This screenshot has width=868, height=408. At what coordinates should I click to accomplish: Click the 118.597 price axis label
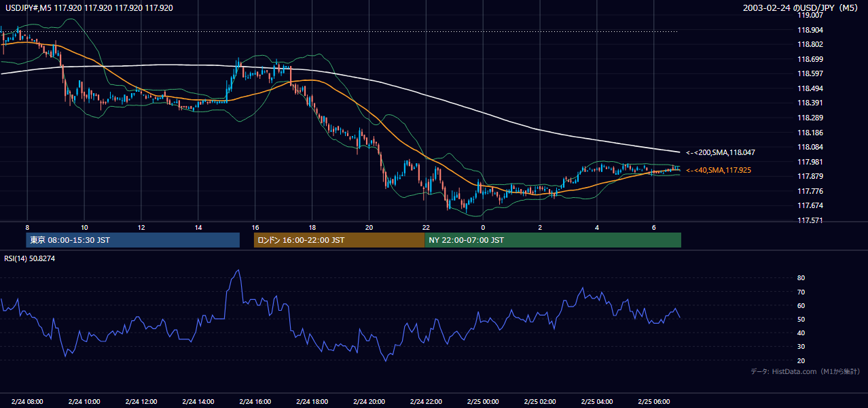810,73
